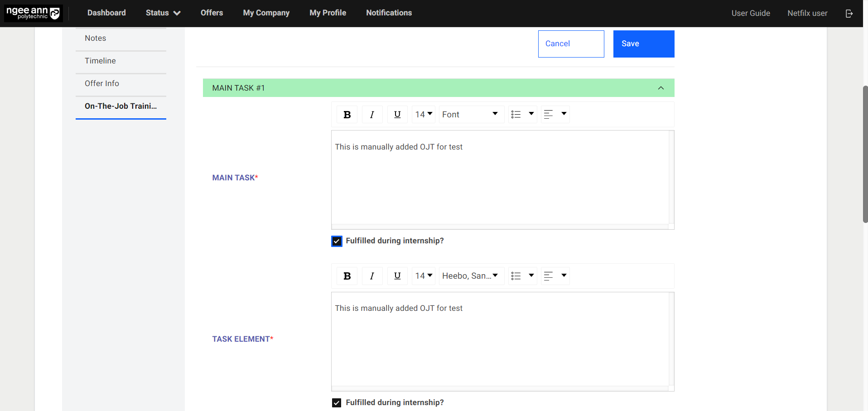Viewport: 868px width, 411px height.
Task: Toggle Task Element fulfilled during internship checkbox
Action: tap(337, 403)
